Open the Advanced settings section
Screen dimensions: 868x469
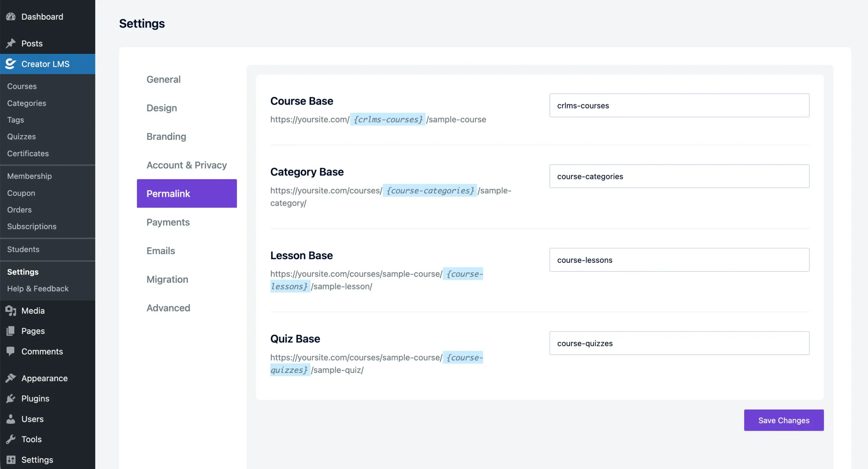[x=168, y=308]
